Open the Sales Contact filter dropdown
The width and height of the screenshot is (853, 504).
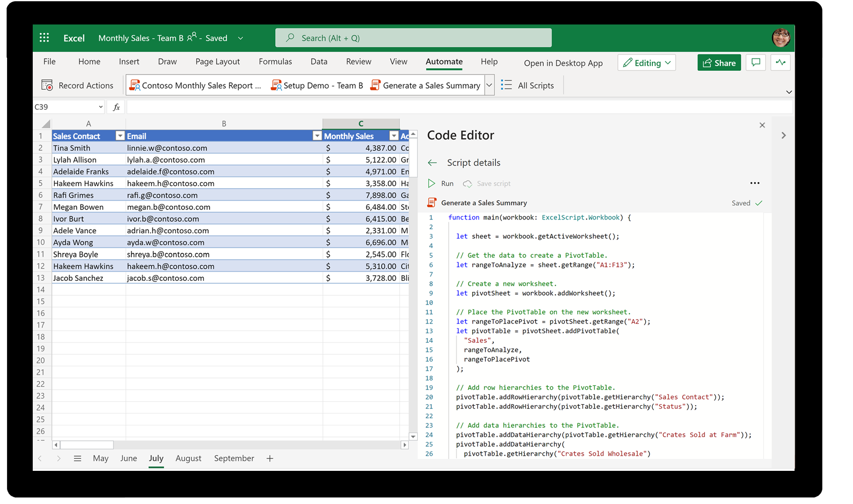pyautogui.click(x=120, y=136)
